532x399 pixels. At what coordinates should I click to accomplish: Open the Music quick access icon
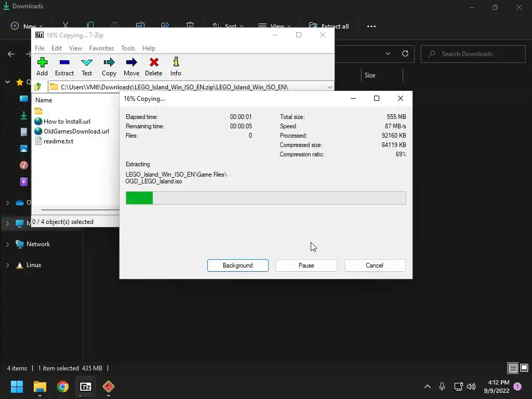(24, 165)
